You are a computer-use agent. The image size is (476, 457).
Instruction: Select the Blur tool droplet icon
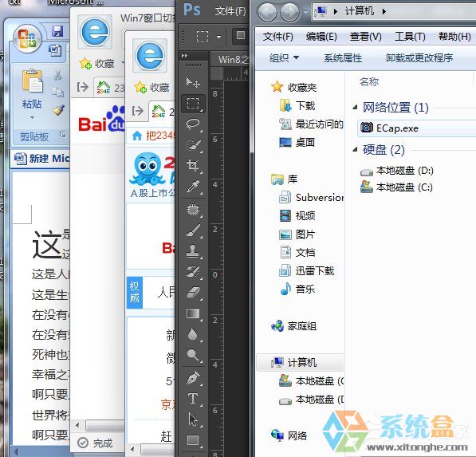coord(193,334)
